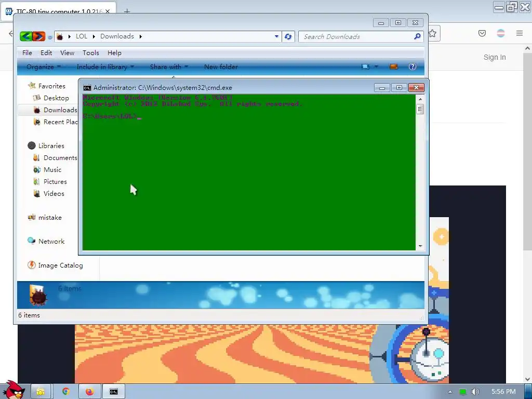The height and width of the screenshot is (399, 532).
Task: Click the Downloads folder icon in details pane
Action: point(38,295)
